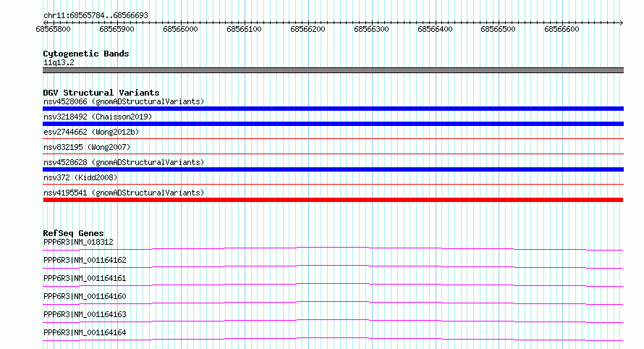Click the magenta gene line for NM_001164163

[x=333, y=321]
